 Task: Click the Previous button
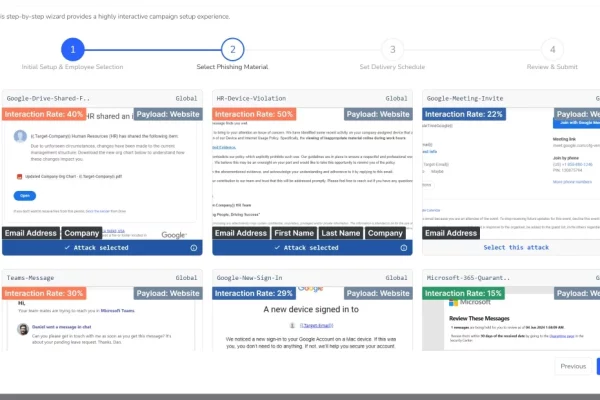pyautogui.click(x=572, y=366)
